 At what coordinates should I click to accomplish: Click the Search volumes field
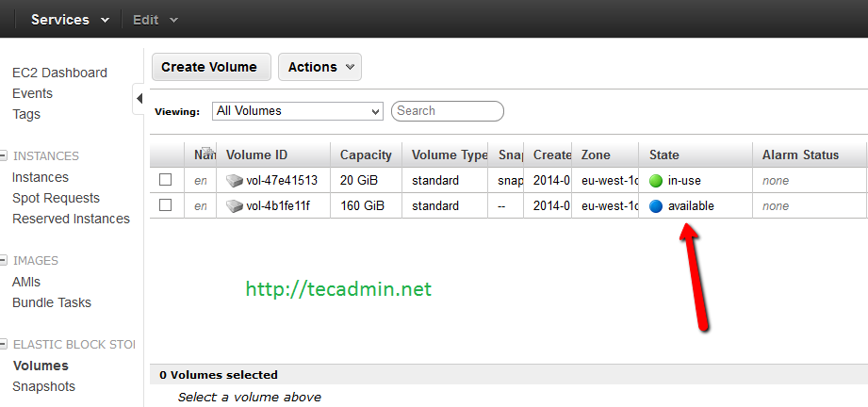click(448, 111)
